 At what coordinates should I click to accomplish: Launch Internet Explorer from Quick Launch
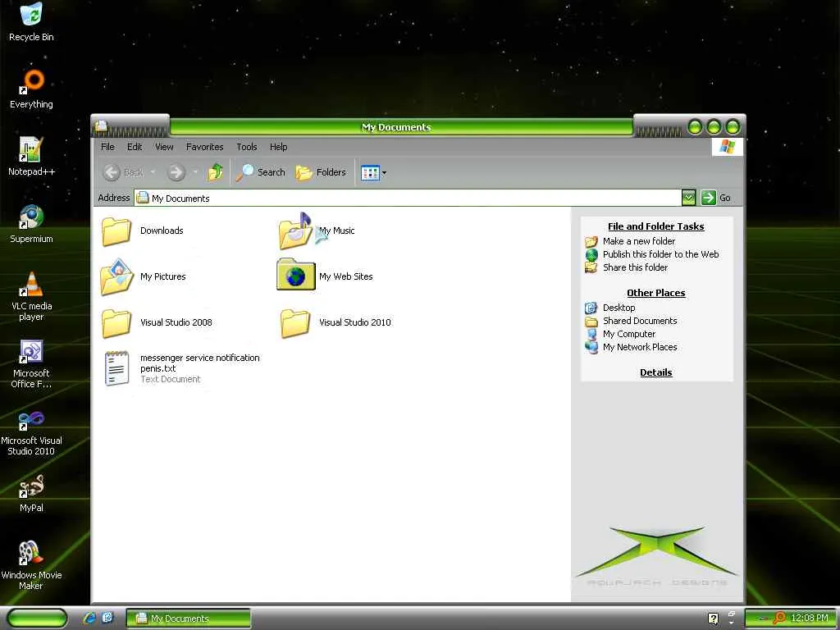pyautogui.click(x=89, y=619)
